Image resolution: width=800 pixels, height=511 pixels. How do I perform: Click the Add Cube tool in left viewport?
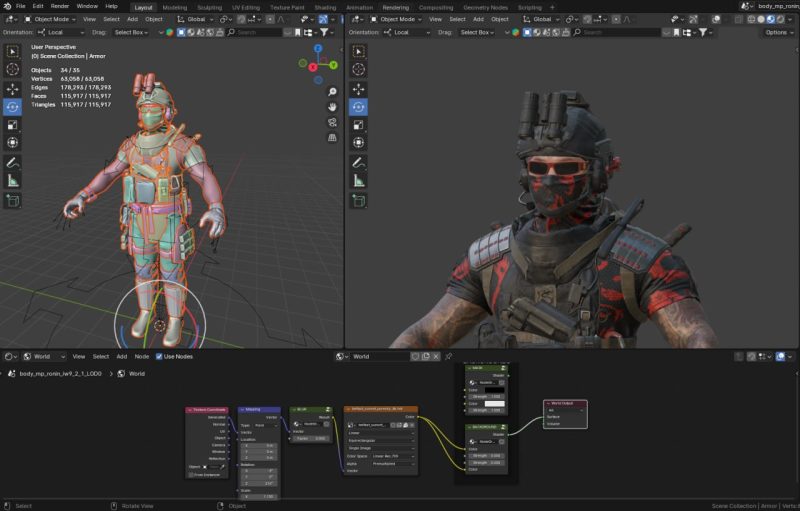click(12, 200)
